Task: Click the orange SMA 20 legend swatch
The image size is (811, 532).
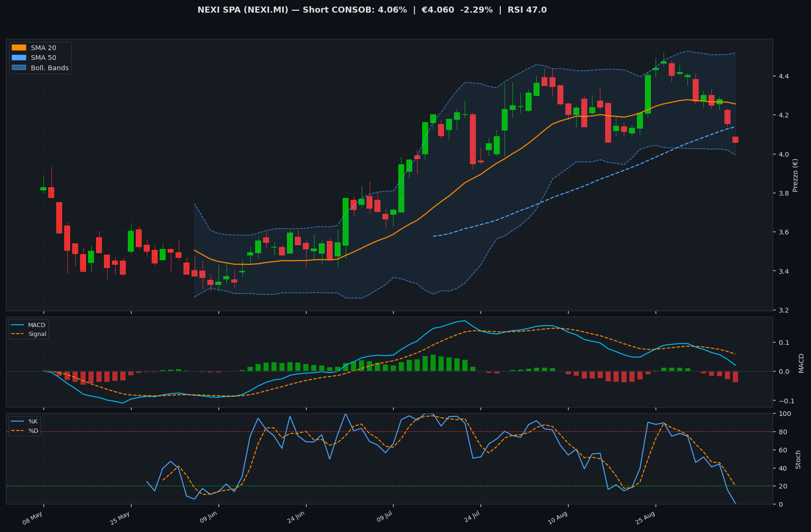Action: pyautogui.click(x=19, y=48)
